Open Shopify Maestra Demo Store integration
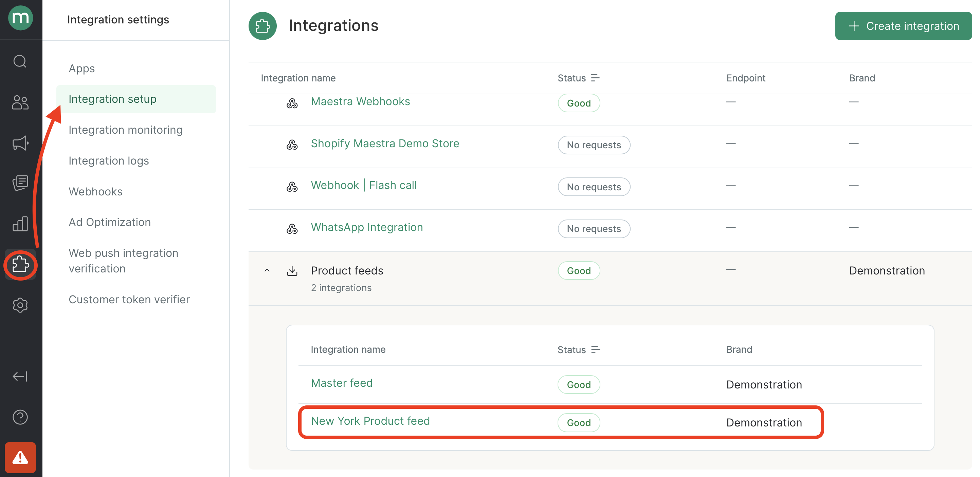This screenshot has height=477, width=980. coord(385,143)
